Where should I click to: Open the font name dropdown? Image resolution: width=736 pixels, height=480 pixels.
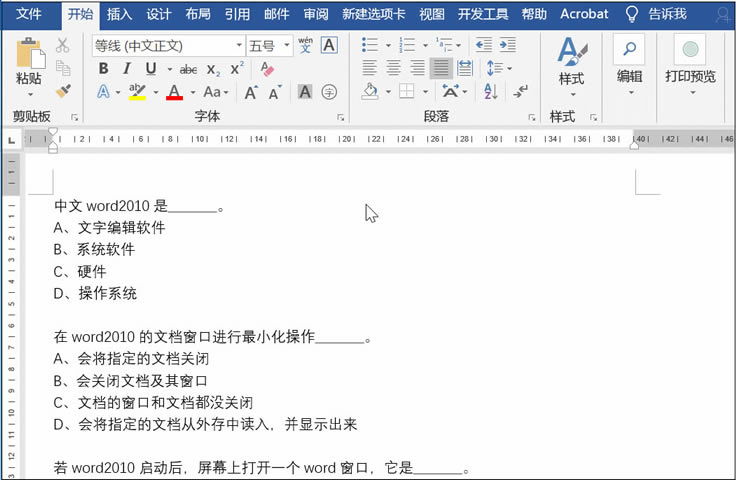[239, 45]
